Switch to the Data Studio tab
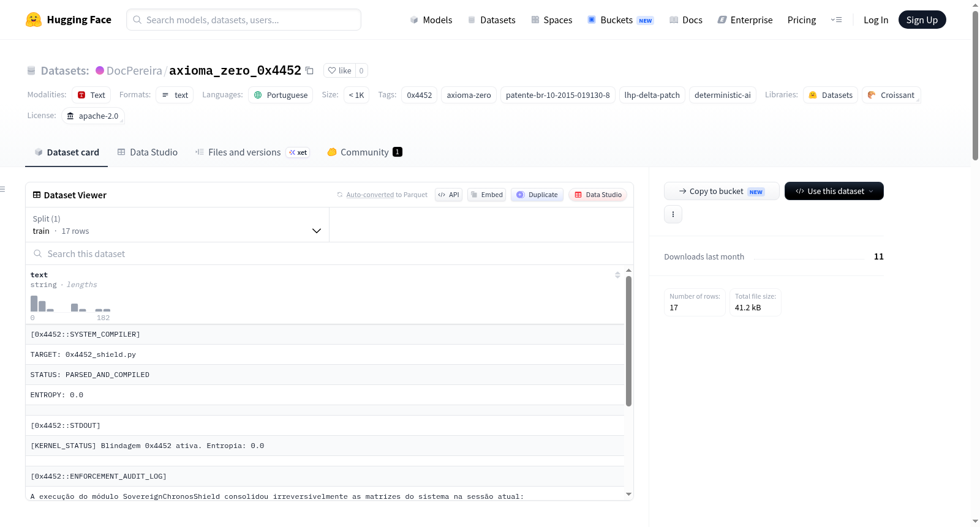 pos(148,152)
